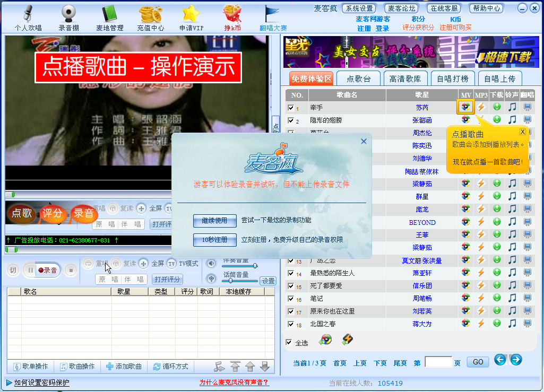Image resolution: width=544 pixels, height=392 pixels.
Task: Open the 歌单操作 menu
Action: pyautogui.click(x=31, y=367)
